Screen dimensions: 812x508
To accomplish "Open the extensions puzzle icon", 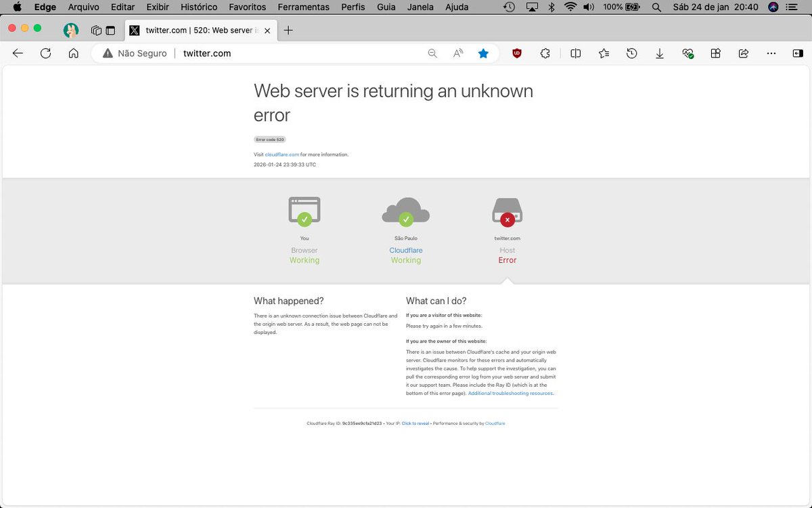I will pos(545,54).
